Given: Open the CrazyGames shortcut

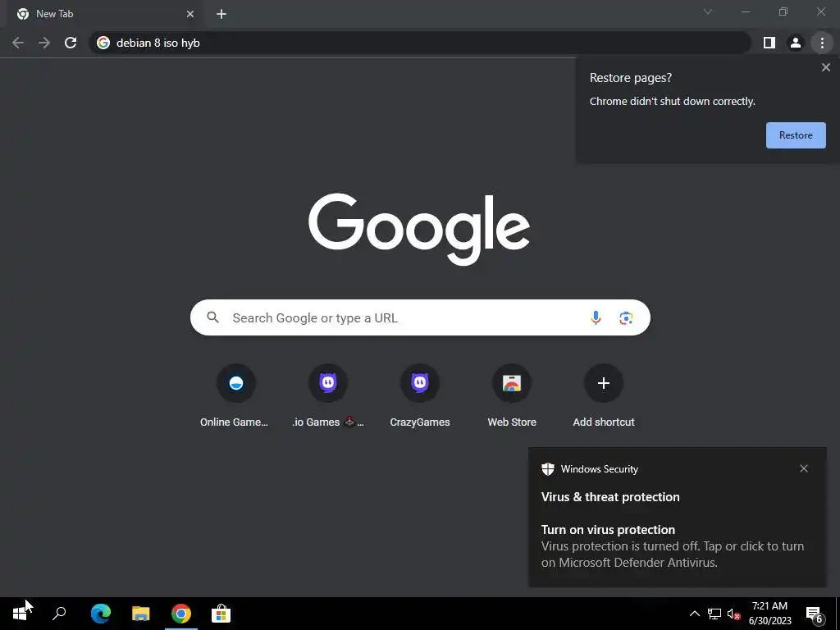Looking at the screenshot, I should [420, 396].
